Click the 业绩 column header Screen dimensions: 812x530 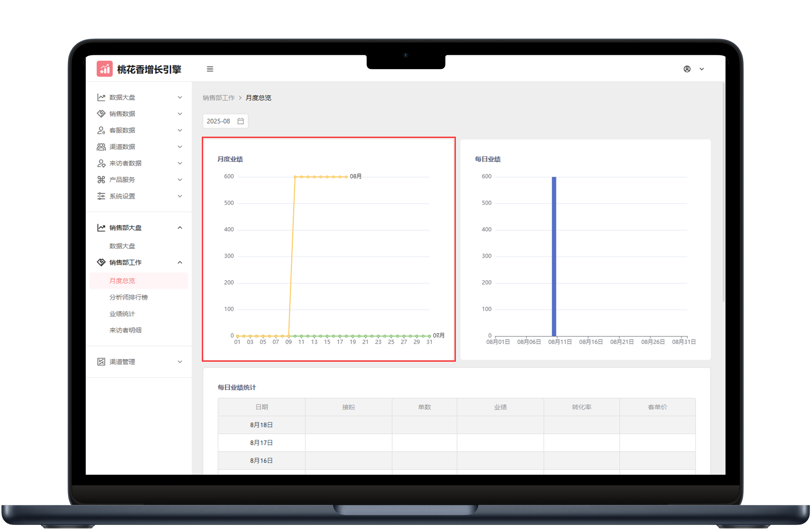click(x=500, y=407)
